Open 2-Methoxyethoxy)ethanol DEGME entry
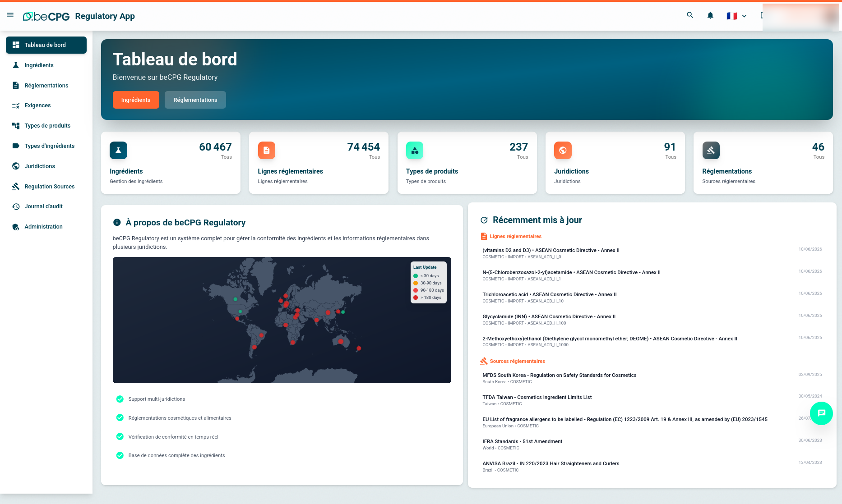The height and width of the screenshot is (504, 842). (x=652, y=342)
